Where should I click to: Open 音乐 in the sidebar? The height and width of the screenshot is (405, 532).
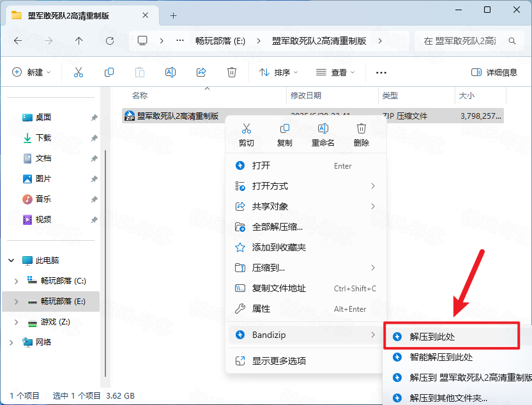(x=43, y=199)
